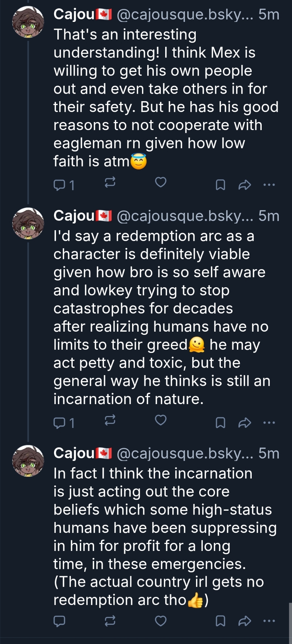This screenshot has width=292, height=644.
Task: Open more options on the second post
Action: 269,422
